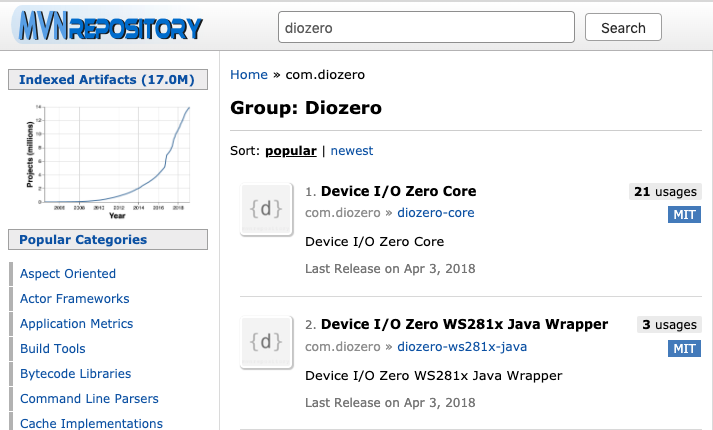Open Cache Implementations category
This screenshot has width=713, height=430.
point(91,423)
